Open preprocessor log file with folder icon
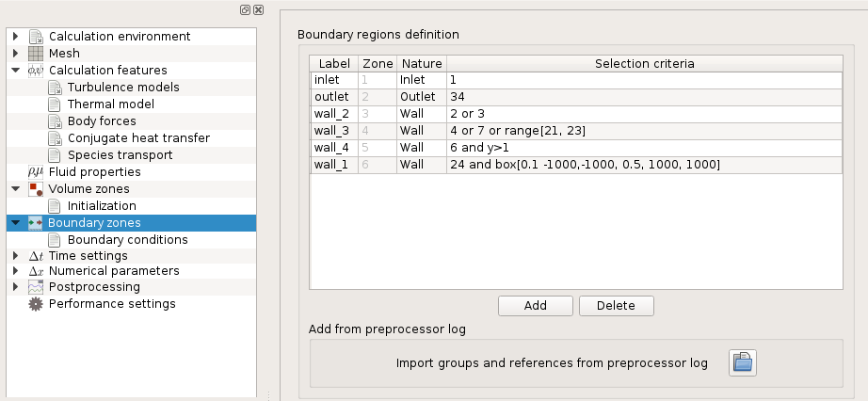This screenshot has height=401, width=868. pos(743,363)
